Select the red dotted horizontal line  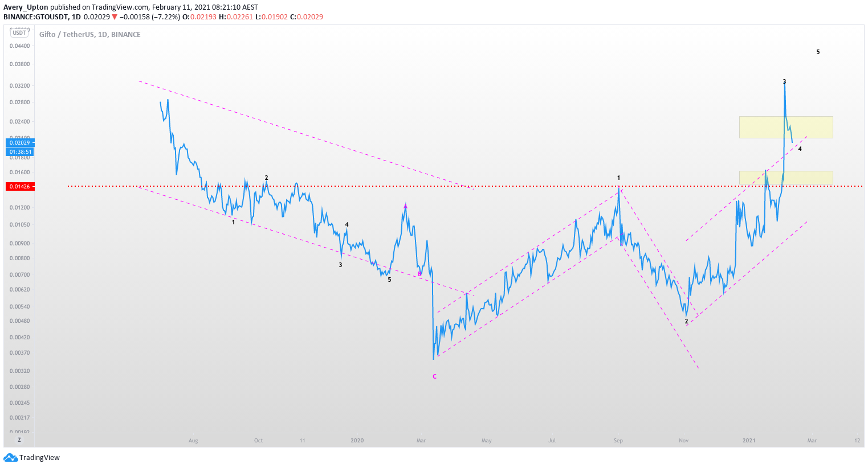point(464,186)
